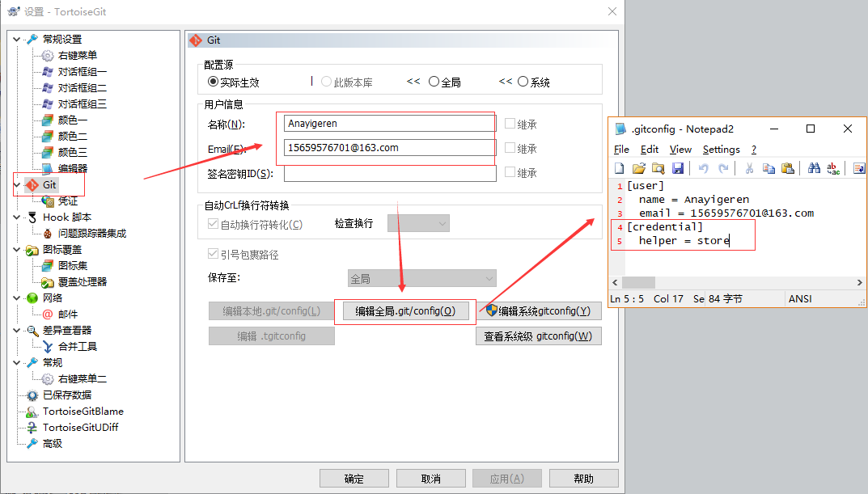Select 对话框组二 in the settings tree
The height and width of the screenshot is (494, 868).
click(82, 87)
